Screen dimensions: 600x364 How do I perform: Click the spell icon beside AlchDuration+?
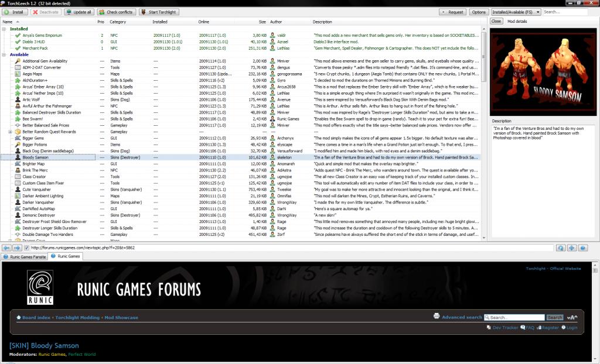pos(18,80)
